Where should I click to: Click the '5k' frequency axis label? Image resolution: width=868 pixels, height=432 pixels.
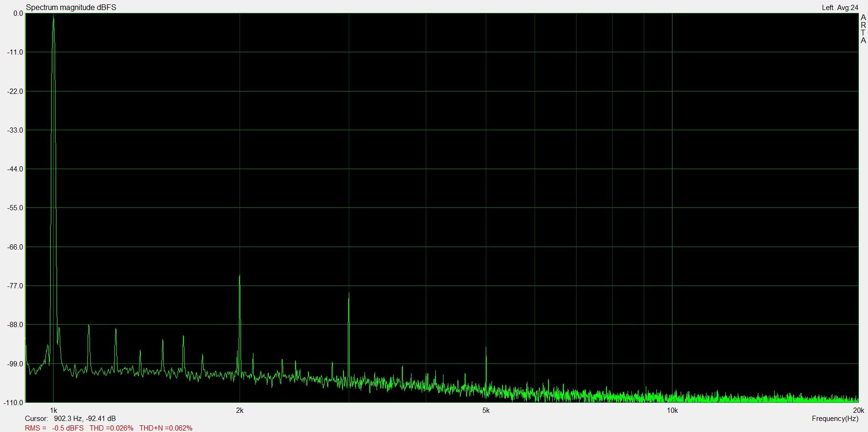[x=486, y=410]
